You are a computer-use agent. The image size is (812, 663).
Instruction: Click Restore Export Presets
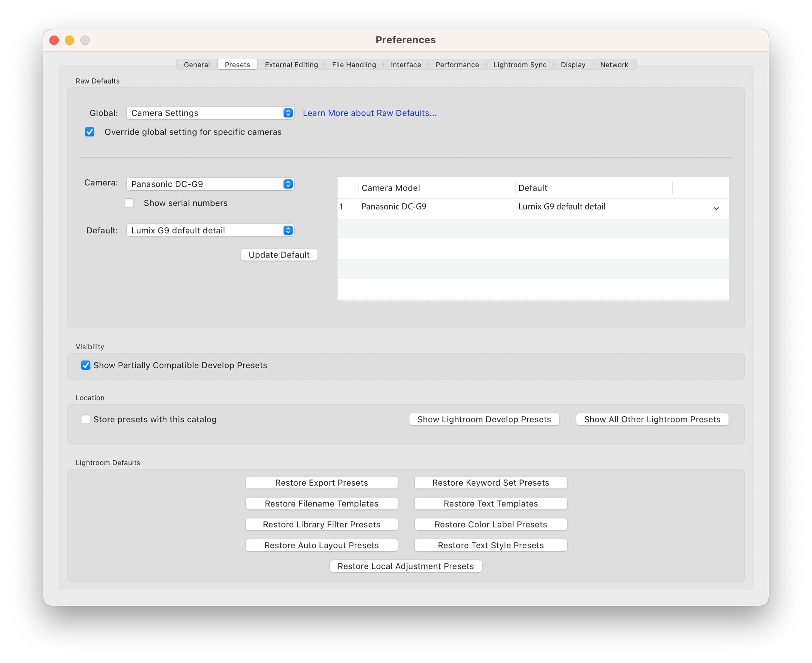(x=321, y=483)
